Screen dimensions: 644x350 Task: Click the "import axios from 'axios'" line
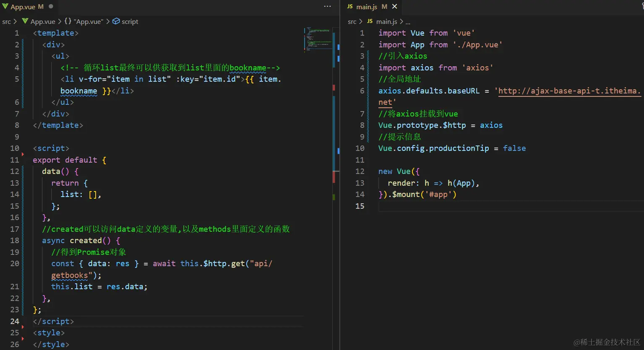(x=436, y=67)
